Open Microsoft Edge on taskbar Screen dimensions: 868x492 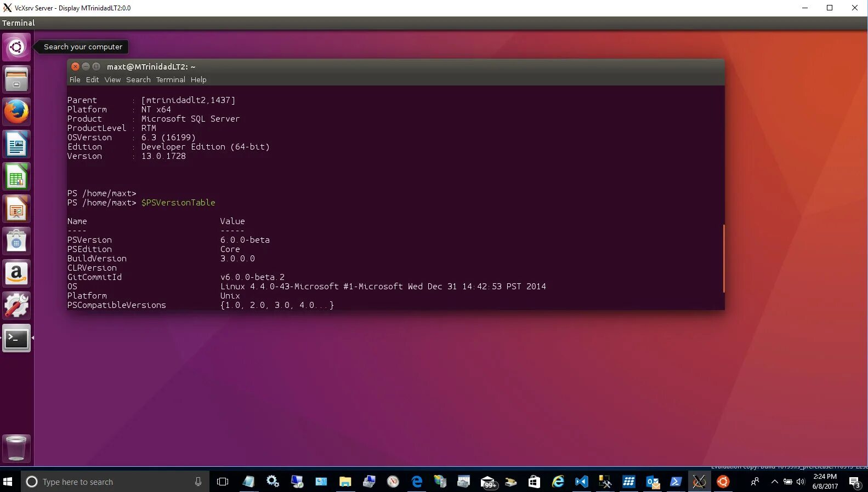(x=417, y=482)
